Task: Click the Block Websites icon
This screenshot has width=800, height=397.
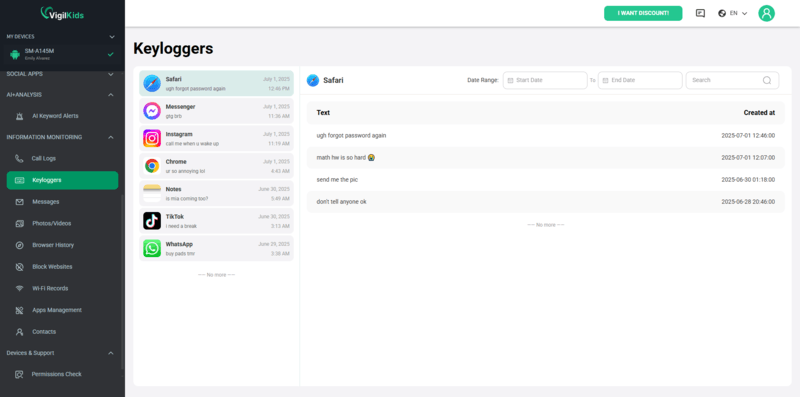Action: [19, 267]
